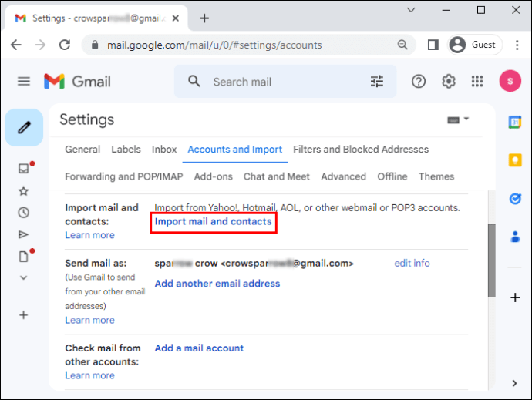
Task: Go back in browser
Action: point(16,45)
